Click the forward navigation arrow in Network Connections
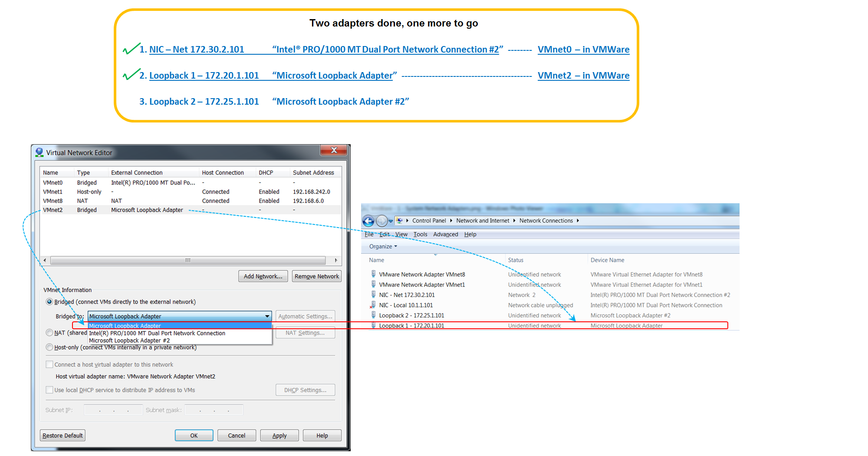 click(381, 221)
